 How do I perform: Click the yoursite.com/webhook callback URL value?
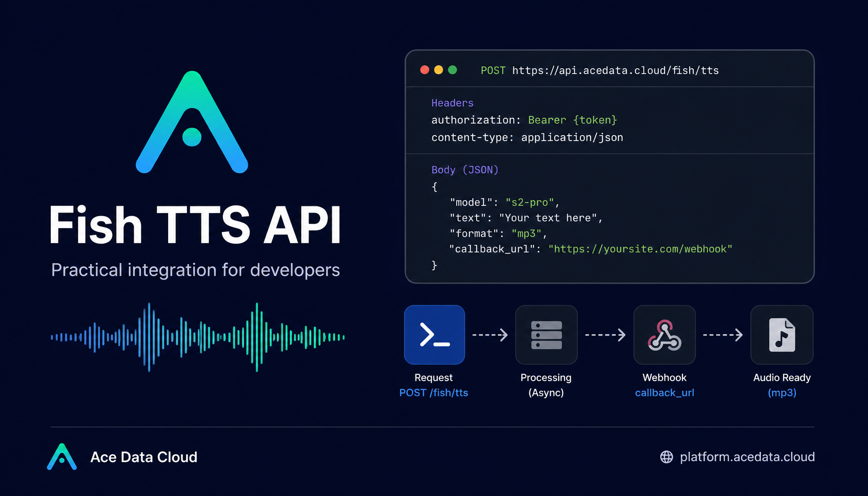coord(640,249)
